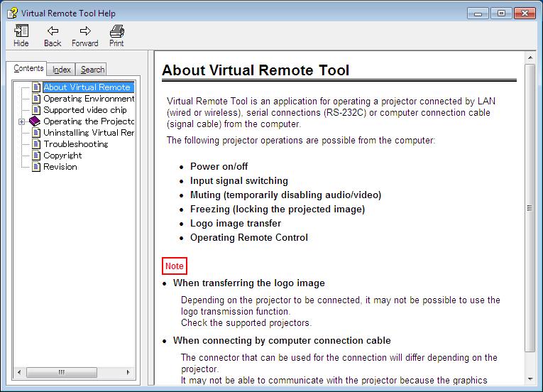This screenshot has height=392, width=543.
Task: Minimize the Virtual Remote Tool Help window
Action: point(478,13)
